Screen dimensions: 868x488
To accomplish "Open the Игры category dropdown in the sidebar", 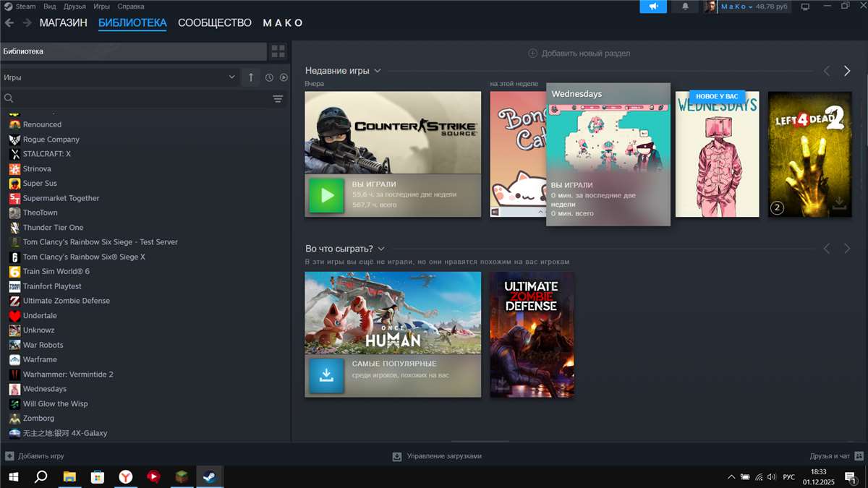I will point(231,77).
